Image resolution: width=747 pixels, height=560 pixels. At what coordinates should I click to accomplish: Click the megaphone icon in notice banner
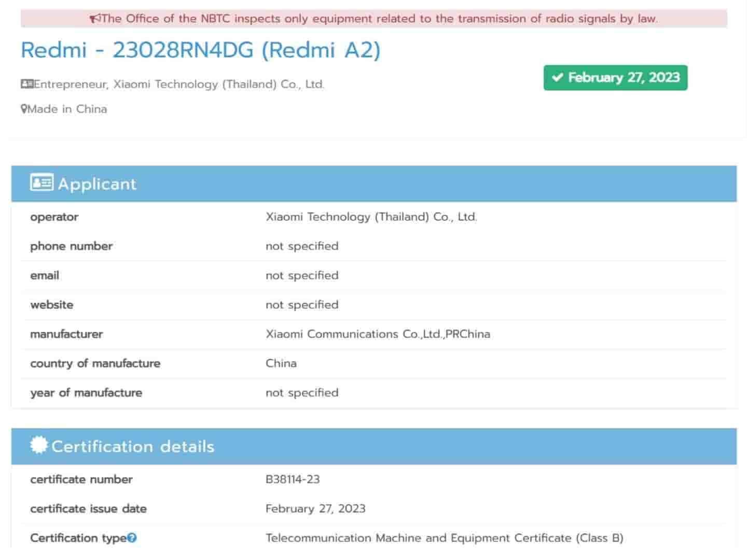coord(95,19)
